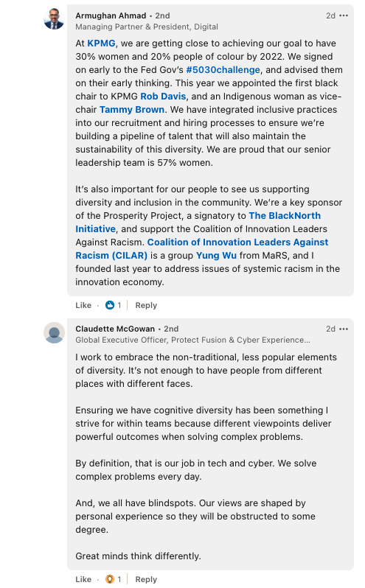Open the KPMG company link
The image size is (365, 588).
point(101,43)
